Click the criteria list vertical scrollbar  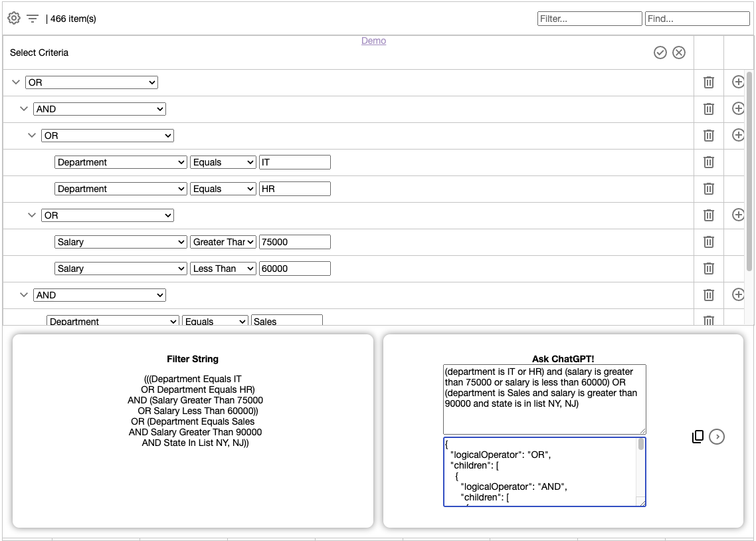coord(749,171)
